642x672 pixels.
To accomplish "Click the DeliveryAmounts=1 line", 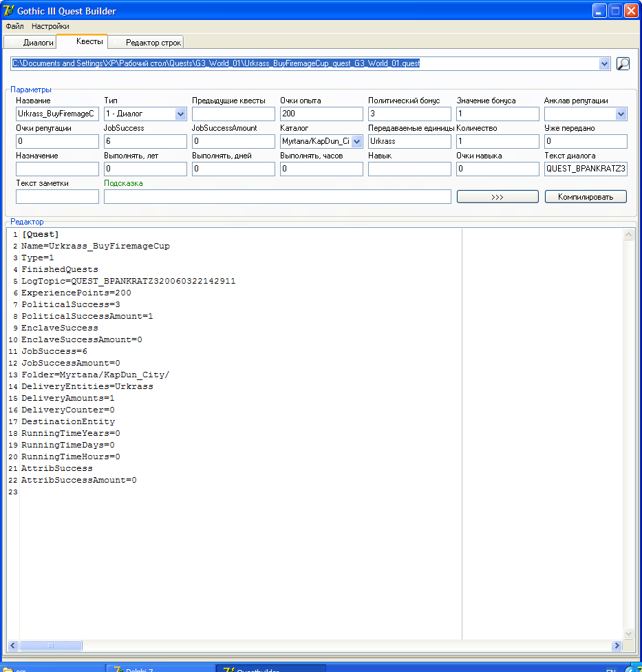I will [x=68, y=398].
